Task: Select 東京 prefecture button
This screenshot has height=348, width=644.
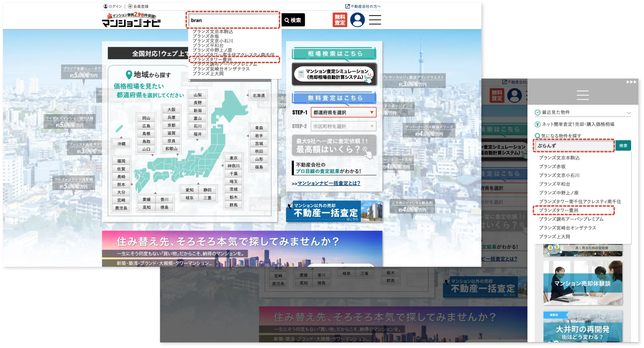Action: pos(234,158)
